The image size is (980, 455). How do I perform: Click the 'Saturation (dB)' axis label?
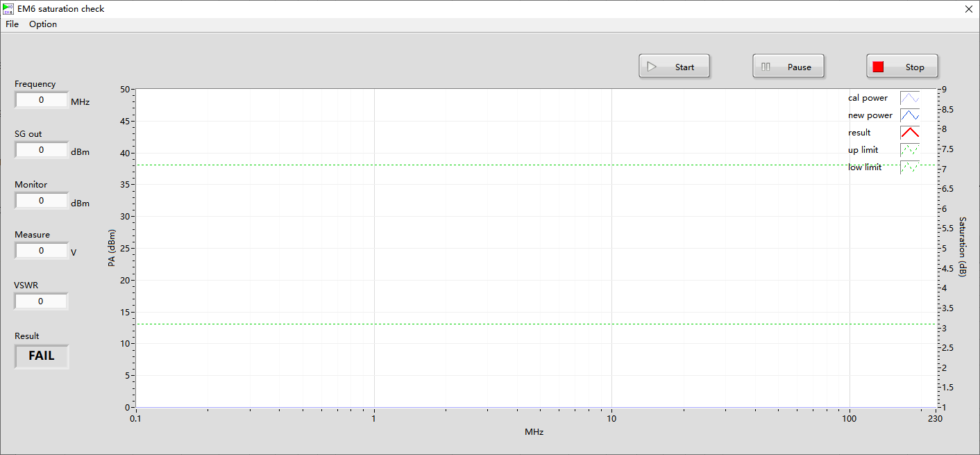[963, 247]
